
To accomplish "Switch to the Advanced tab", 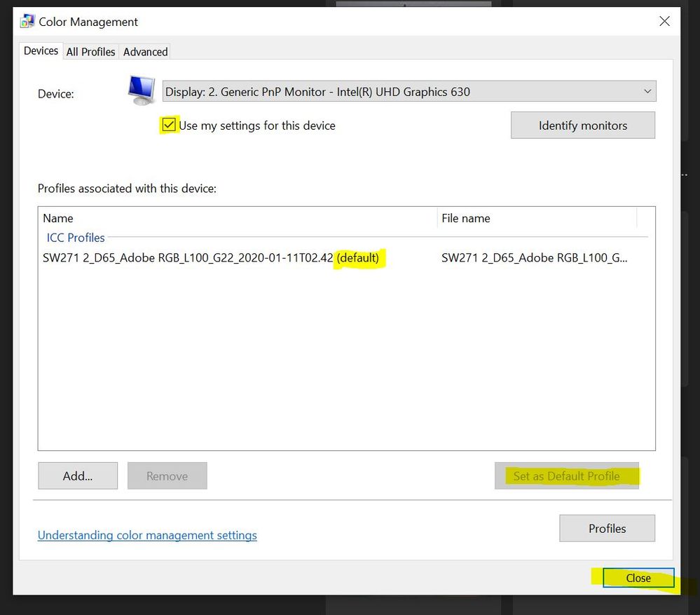I will coord(145,51).
